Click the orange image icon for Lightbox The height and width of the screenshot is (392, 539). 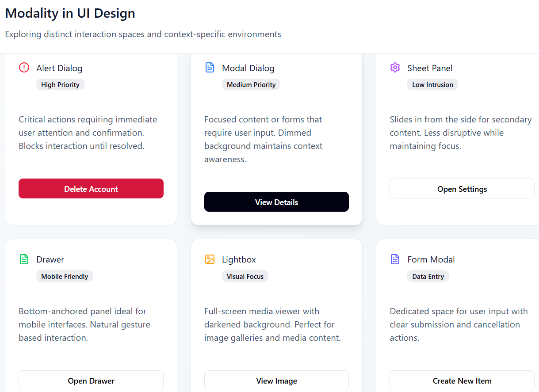pyautogui.click(x=210, y=259)
